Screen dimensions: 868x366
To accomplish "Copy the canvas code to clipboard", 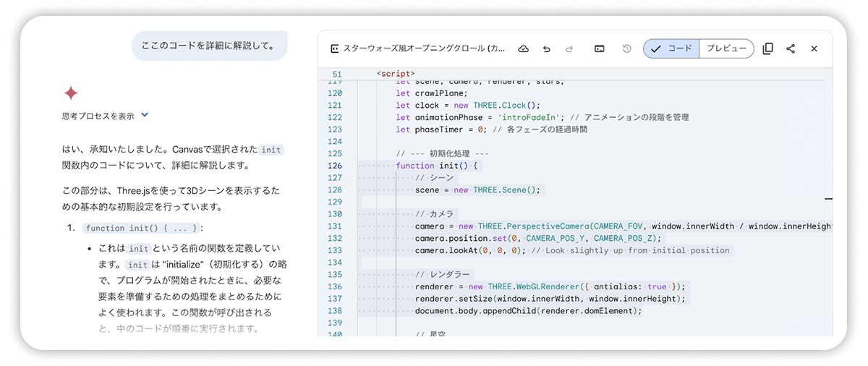I will pyautogui.click(x=768, y=48).
